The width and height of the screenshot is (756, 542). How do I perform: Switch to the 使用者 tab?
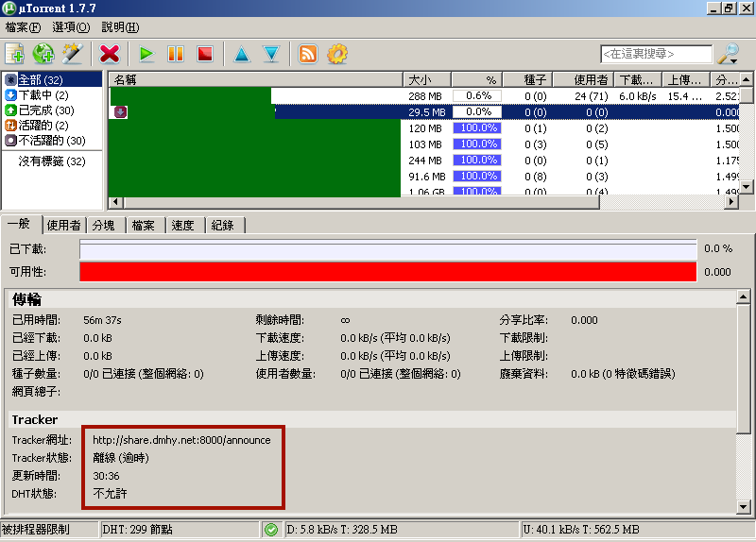click(x=64, y=225)
